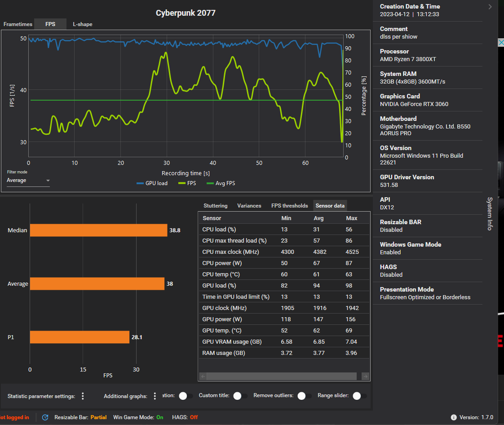
Task: Select the CPU power (W) row
Action: (284, 263)
